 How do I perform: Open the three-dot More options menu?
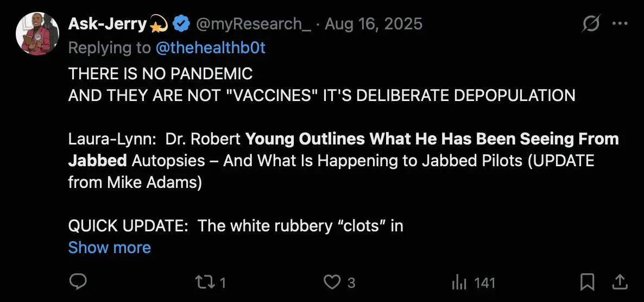620,24
